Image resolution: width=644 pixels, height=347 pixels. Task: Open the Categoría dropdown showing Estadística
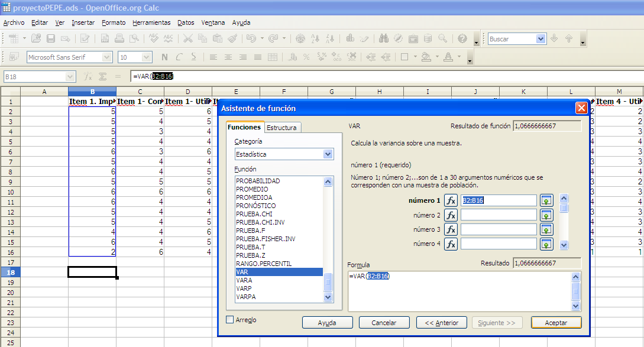[328, 154]
